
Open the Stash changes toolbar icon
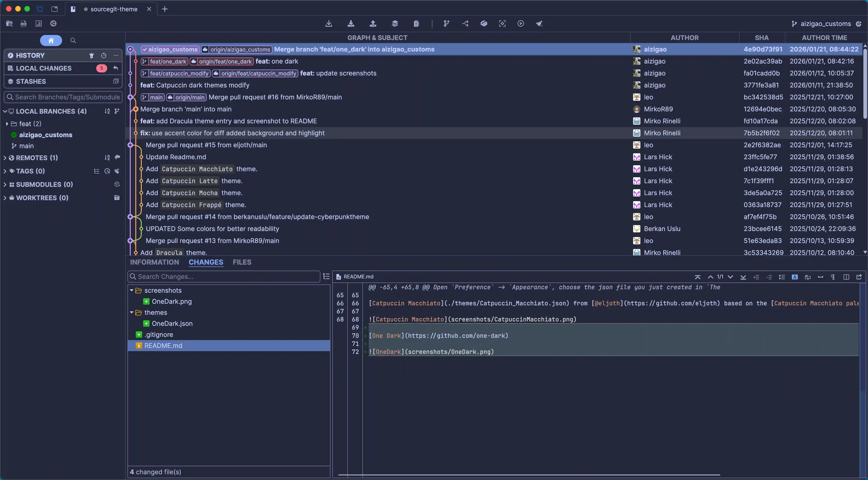point(395,23)
